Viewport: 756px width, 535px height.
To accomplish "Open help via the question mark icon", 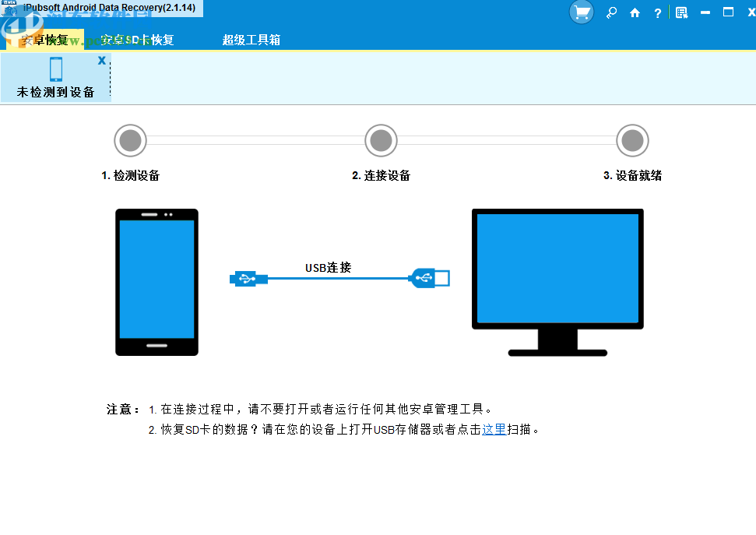I will point(656,12).
